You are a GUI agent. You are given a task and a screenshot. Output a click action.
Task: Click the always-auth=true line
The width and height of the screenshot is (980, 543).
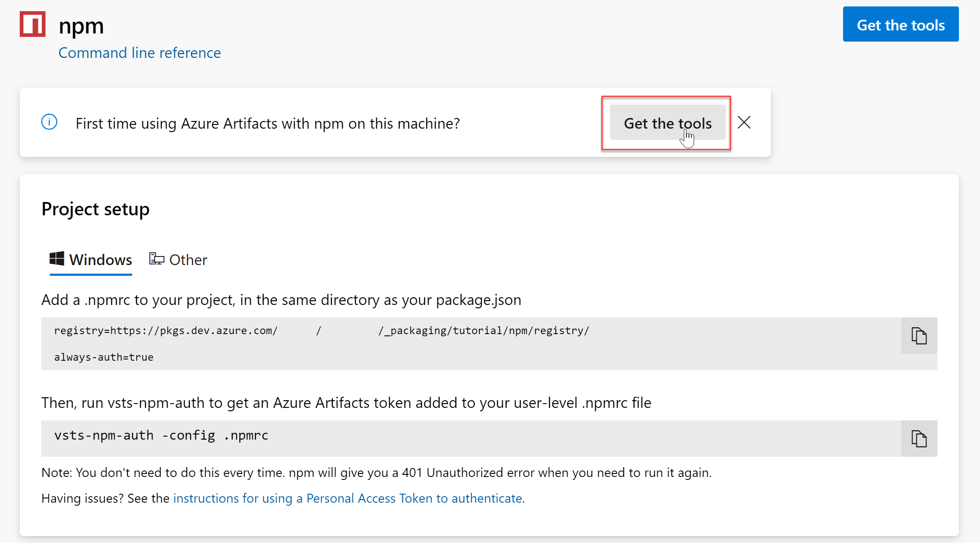104,357
